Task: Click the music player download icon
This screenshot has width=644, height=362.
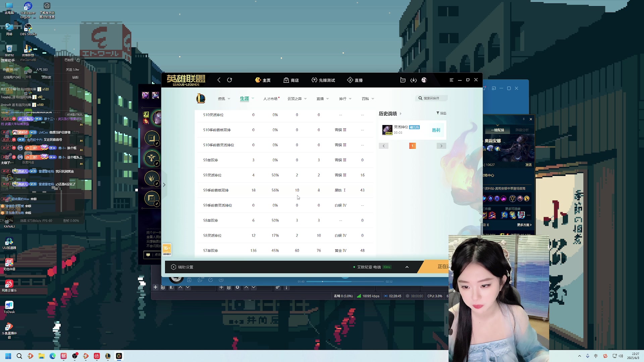Action: (x=221, y=280)
